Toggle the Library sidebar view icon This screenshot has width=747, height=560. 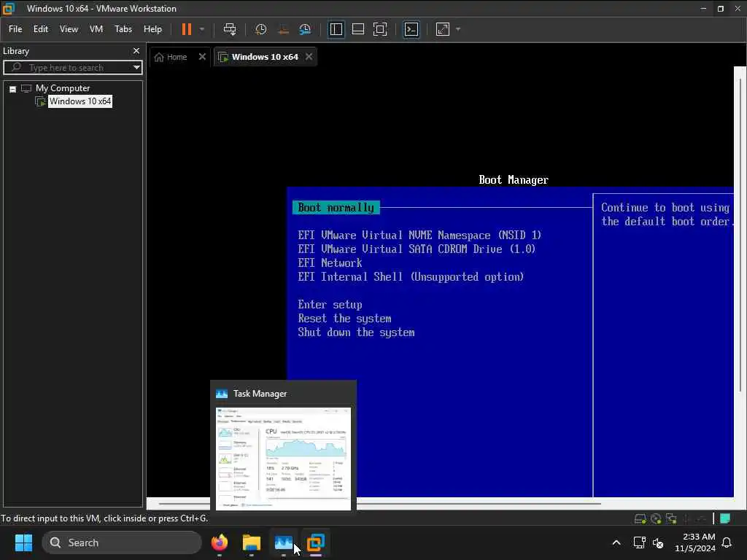pos(336,29)
